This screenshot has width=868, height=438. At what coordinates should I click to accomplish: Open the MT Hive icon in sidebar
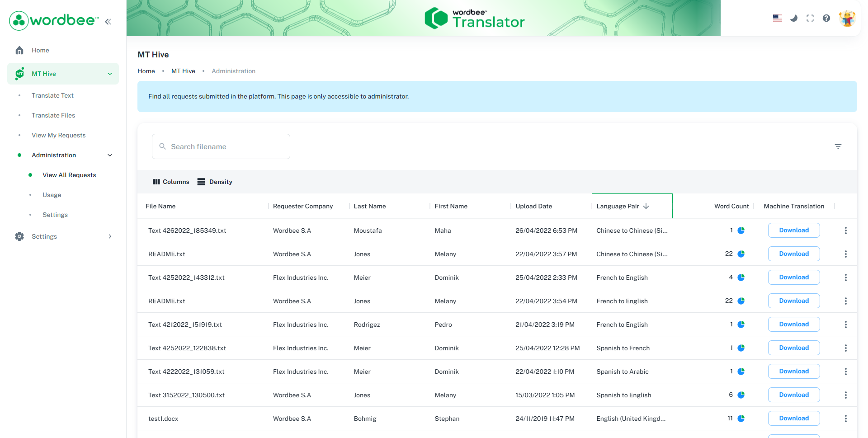click(x=19, y=73)
